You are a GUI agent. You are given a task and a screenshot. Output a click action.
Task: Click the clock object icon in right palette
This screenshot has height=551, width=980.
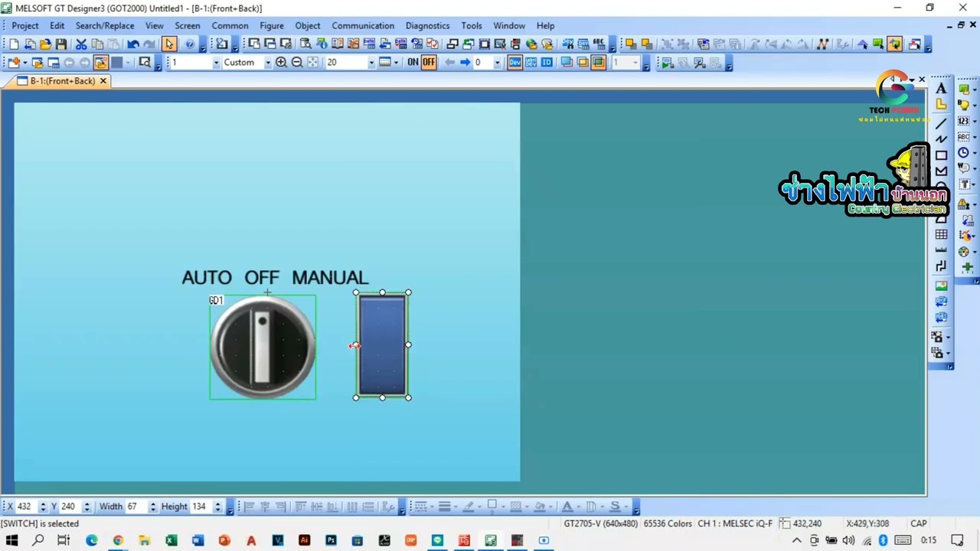click(964, 153)
